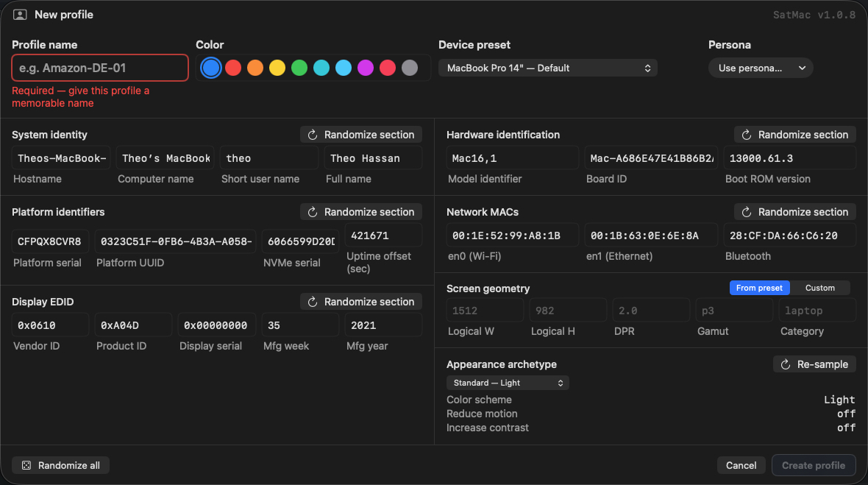Viewport: 868px width, 485px height.
Task: Click the Mfg week field
Action: (301, 325)
